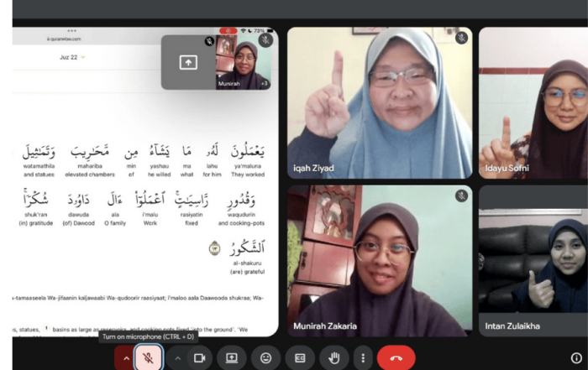The image size is (588, 370).
Task: Open more options three-dot menu
Action: [363, 358]
